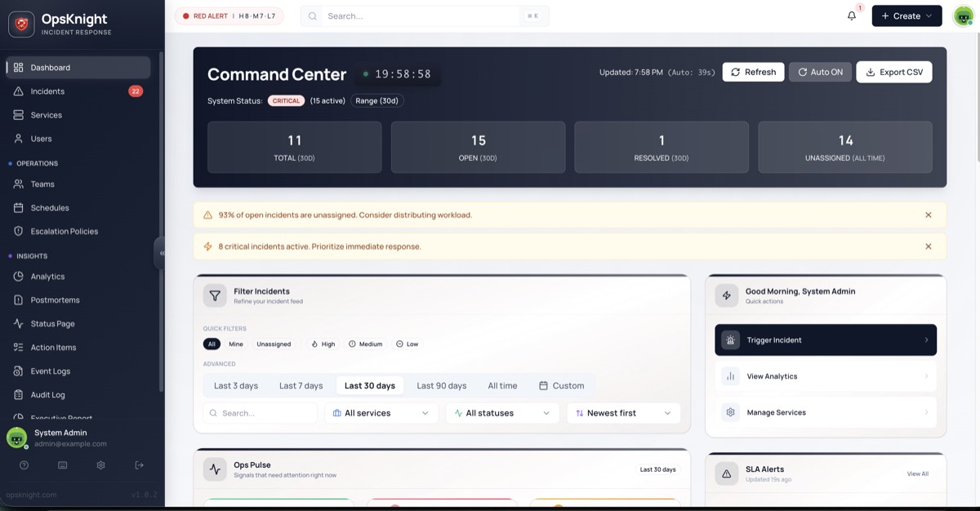Click the notification bell with badge
980x511 pixels.
click(850, 16)
